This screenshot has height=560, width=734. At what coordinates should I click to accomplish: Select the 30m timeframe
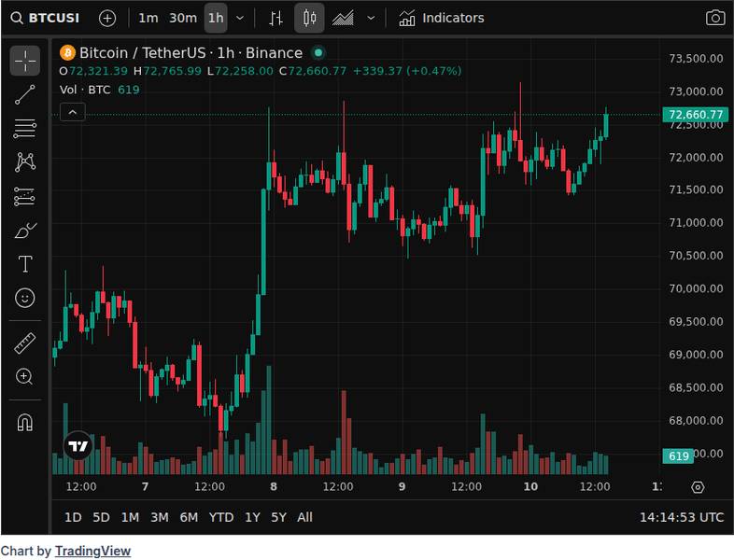(182, 19)
